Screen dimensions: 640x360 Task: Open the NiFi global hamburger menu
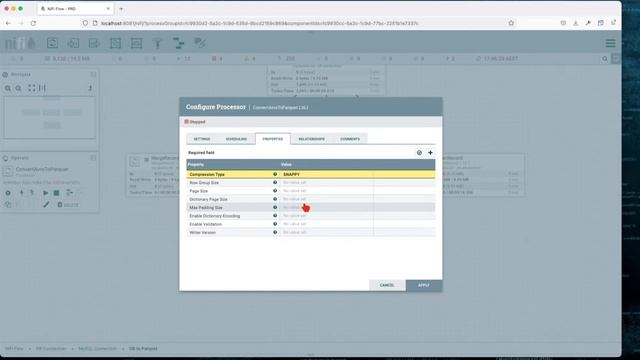[611, 43]
